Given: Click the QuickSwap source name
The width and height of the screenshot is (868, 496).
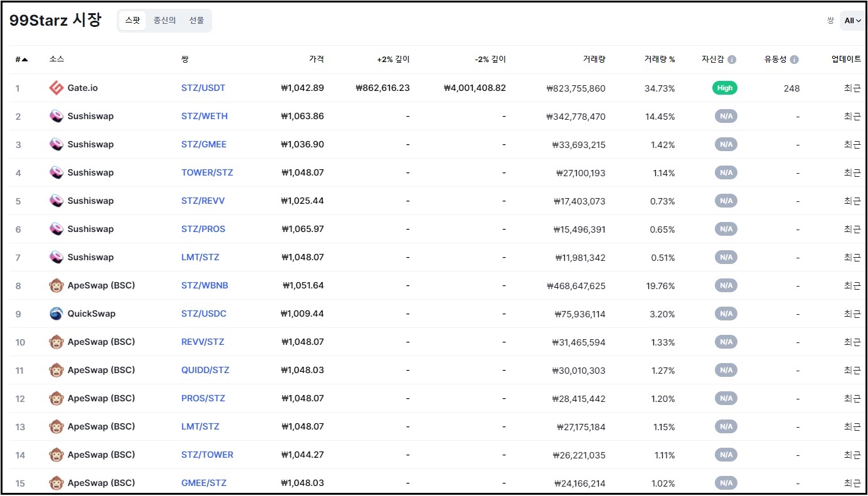Looking at the screenshot, I should tap(92, 314).
